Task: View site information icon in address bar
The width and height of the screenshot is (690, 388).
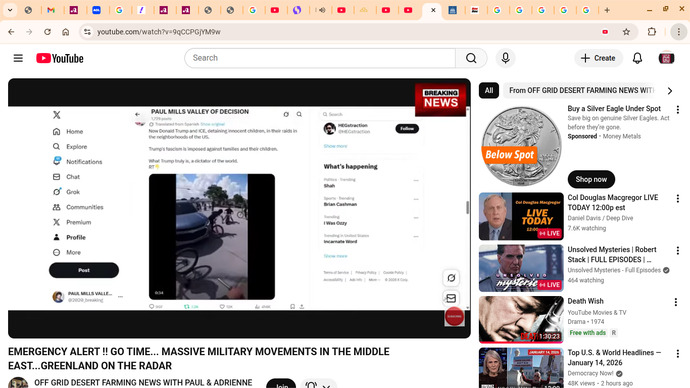Action: point(87,32)
